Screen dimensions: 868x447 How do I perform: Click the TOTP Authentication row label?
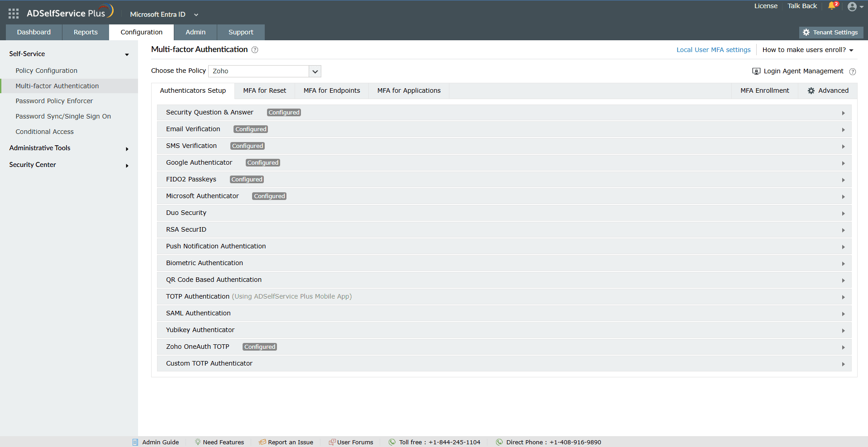(x=198, y=296)
